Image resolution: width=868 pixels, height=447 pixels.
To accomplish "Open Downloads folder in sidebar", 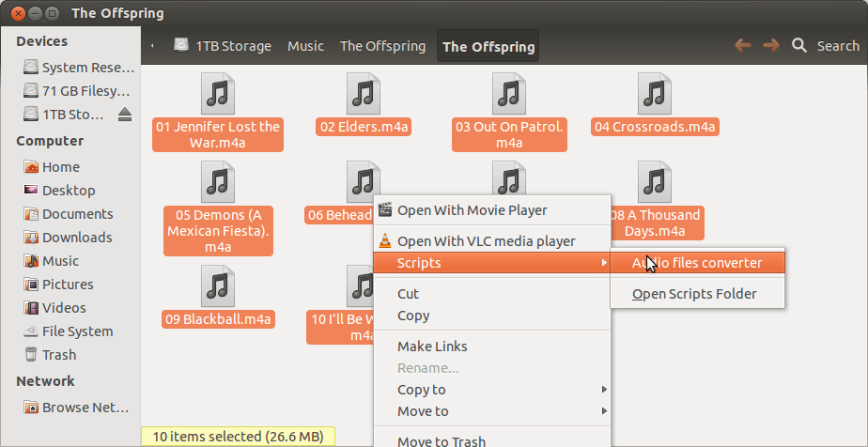I will 76,238.
